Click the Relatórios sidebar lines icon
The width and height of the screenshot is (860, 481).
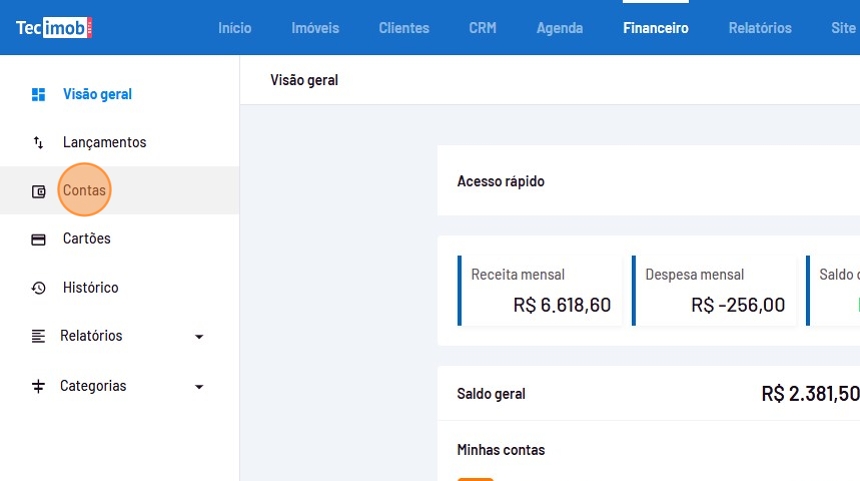[x=39, y=336]
